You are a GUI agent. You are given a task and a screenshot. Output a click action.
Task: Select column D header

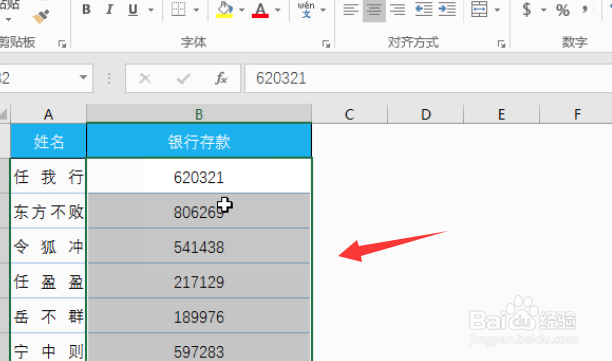coord(425,114)
